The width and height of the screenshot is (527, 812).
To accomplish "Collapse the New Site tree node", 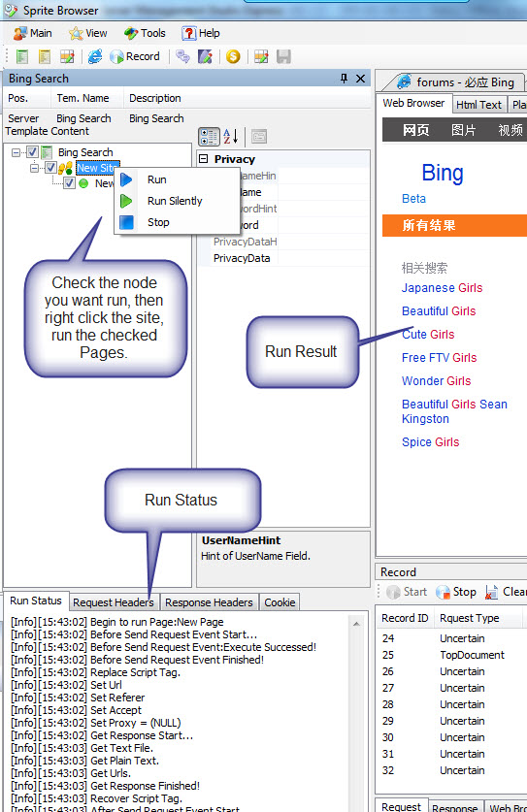I will [34, 168].
